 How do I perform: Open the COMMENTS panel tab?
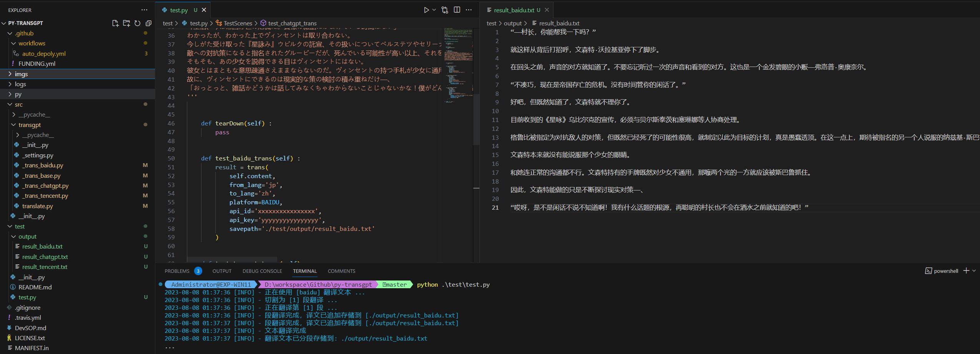click(341, 271)
